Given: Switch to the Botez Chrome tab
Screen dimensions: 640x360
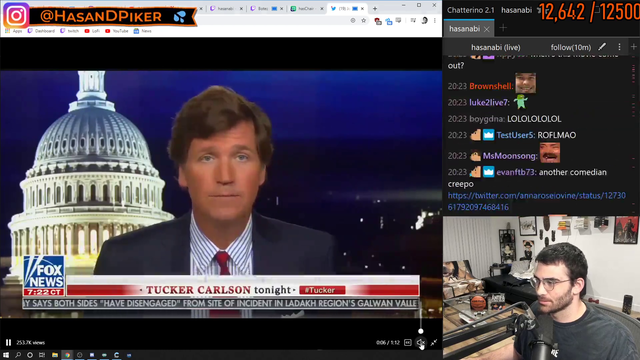Looking at the screenshot, I should pos(266,9).
